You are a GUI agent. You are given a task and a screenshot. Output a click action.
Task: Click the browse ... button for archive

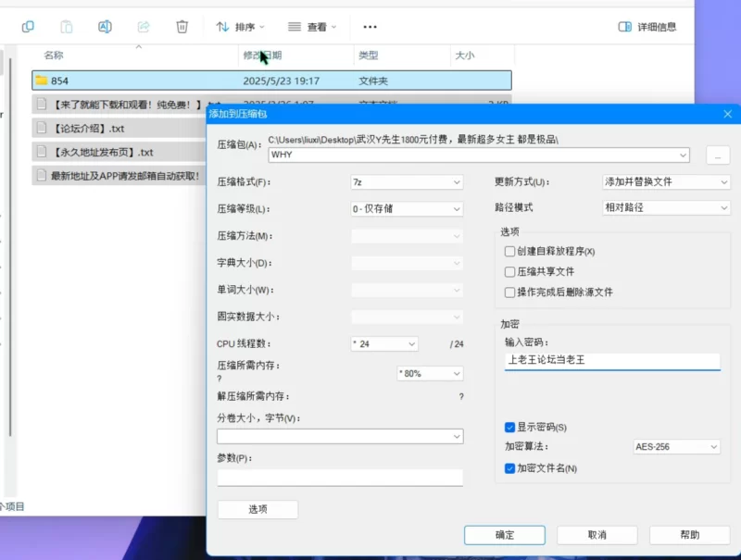click(x=718, y=156)
